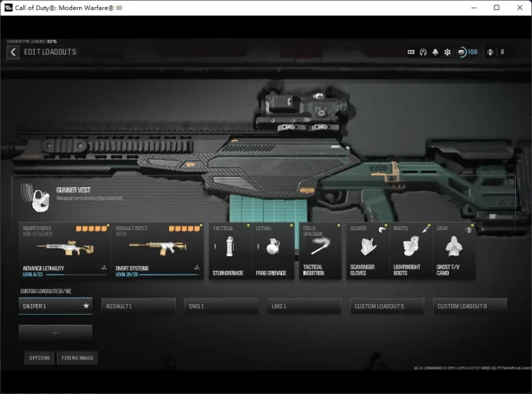The width and height of the screenshot is (532, 394).
Task: Click sniper rifle attachment slot indicators
Action: (x=91, y=229)
